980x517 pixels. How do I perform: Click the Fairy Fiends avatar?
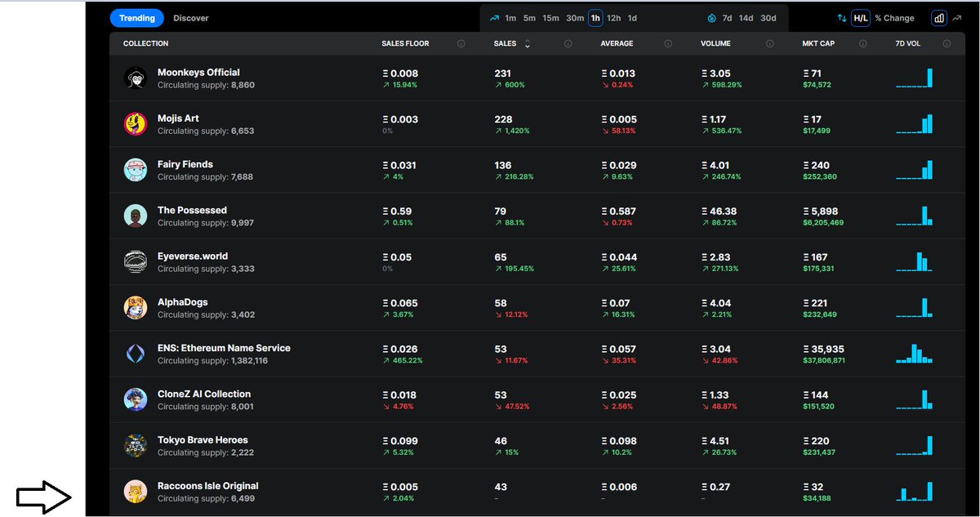coord(135,170)
